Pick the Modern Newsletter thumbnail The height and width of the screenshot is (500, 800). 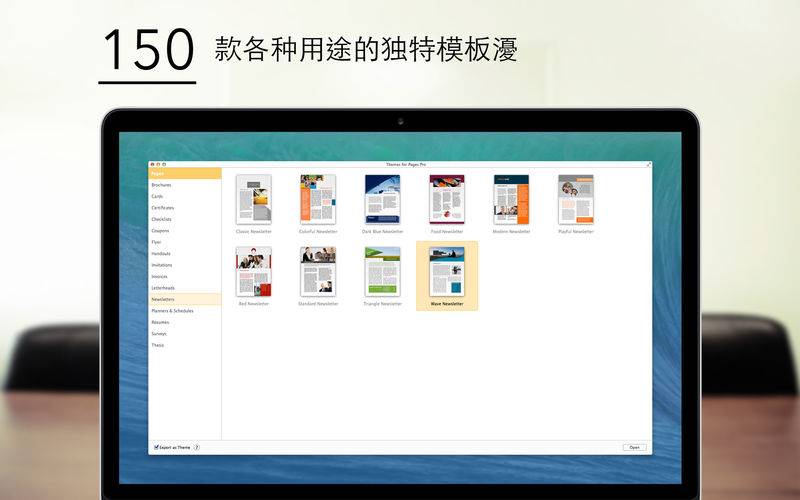coord(511,199)
